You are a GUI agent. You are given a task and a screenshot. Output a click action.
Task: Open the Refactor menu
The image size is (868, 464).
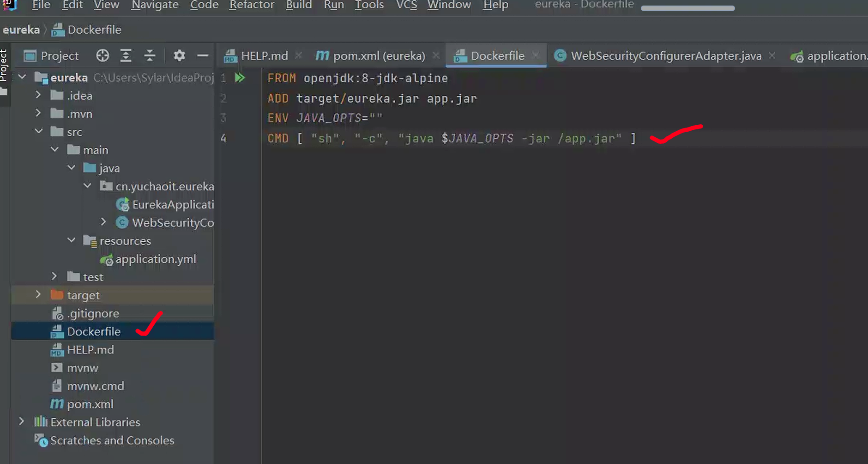[x=252, y=5]
